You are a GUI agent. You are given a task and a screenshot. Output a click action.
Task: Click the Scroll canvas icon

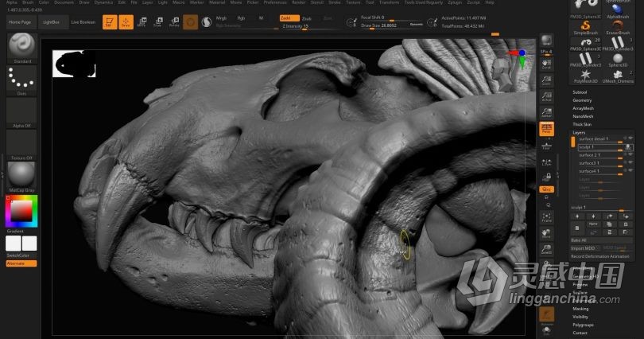click(x=546, y=64)
